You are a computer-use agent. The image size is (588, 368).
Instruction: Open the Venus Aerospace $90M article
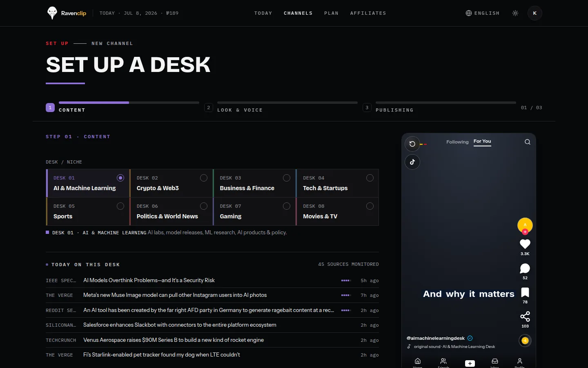coord(212,340)
